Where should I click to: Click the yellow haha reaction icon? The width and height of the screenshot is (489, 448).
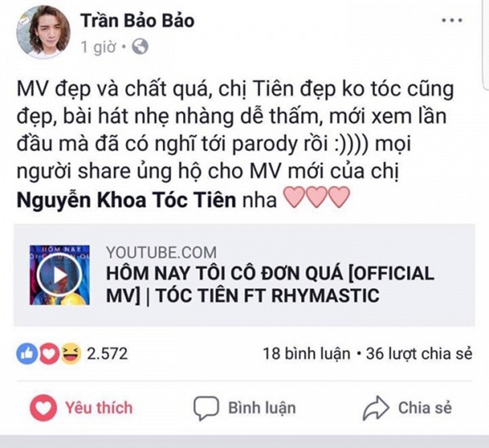coord(70,353)
